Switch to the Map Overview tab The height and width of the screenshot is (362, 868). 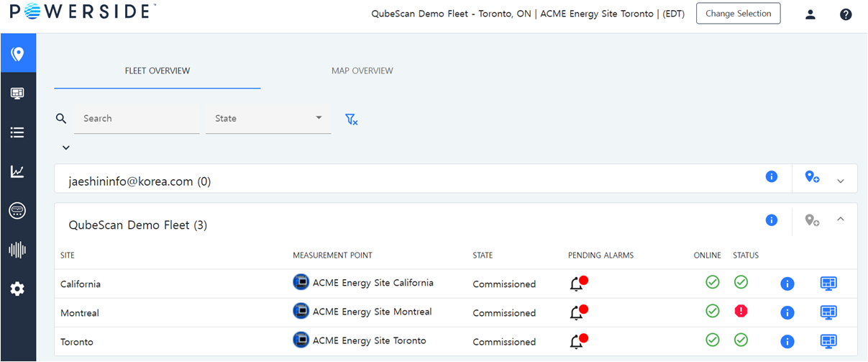tap(362, 71)
